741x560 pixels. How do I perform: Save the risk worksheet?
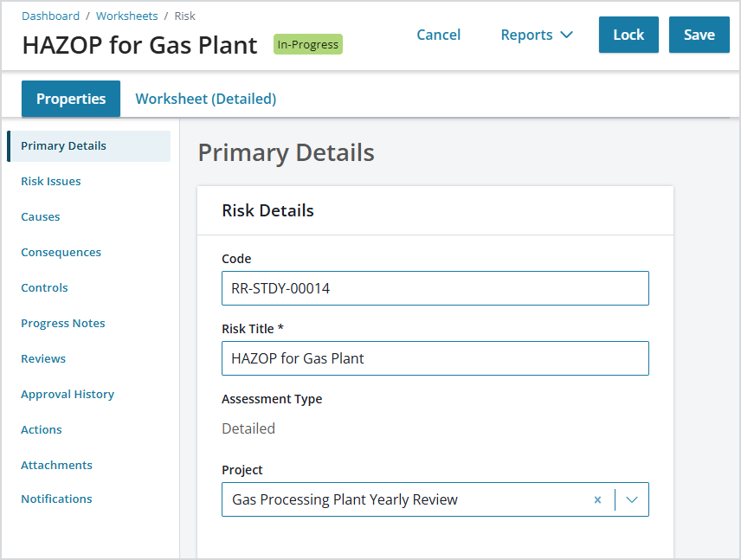699,35
